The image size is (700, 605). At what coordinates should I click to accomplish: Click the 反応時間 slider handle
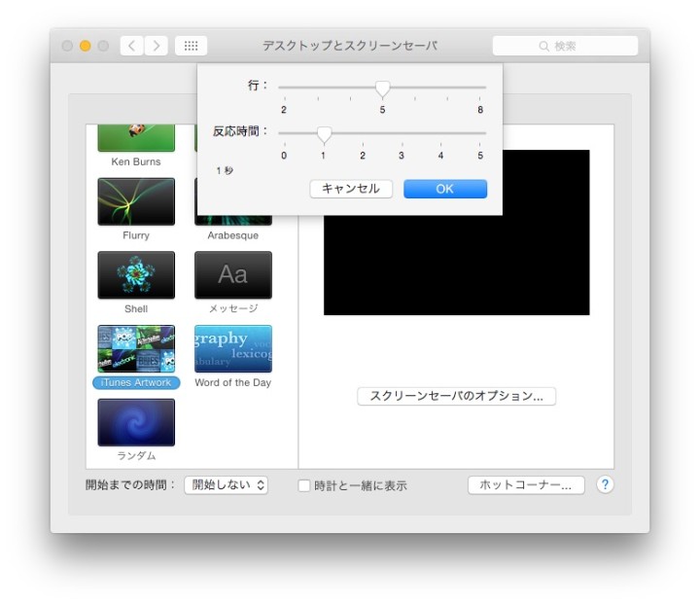324,134
